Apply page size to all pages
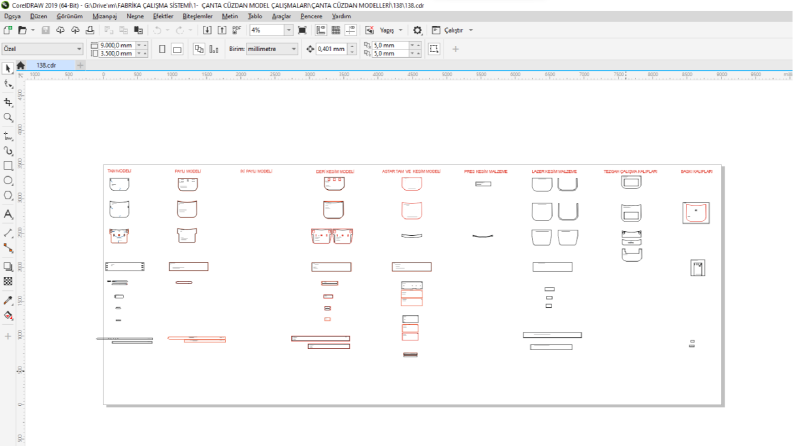Screen dimensions: 793x446 [199, 49]
